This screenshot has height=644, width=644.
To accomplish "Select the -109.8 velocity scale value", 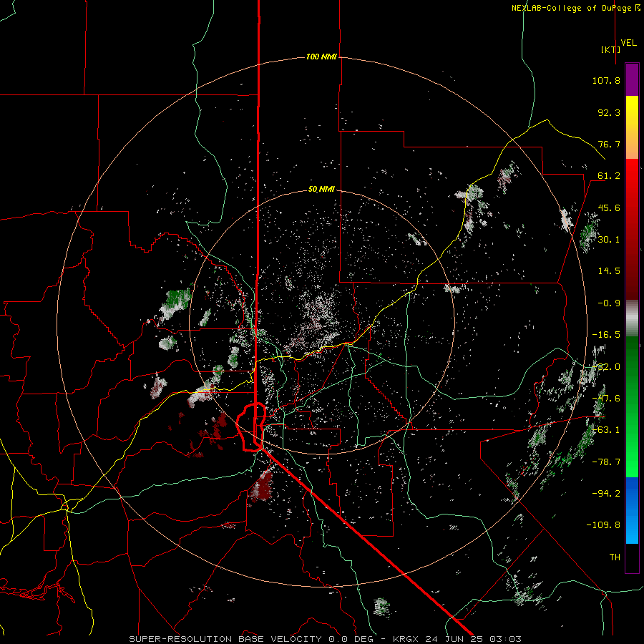I will tap(603, 525).
